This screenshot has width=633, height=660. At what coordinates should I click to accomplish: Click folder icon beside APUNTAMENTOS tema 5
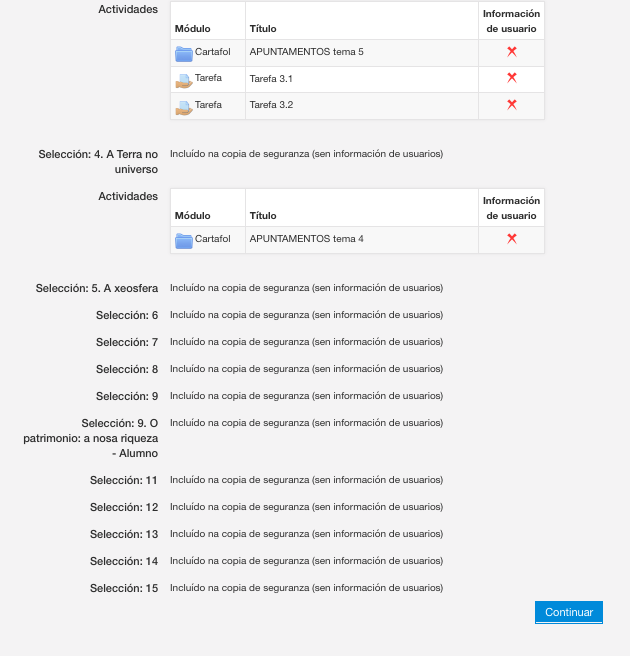tap(184, 54)
